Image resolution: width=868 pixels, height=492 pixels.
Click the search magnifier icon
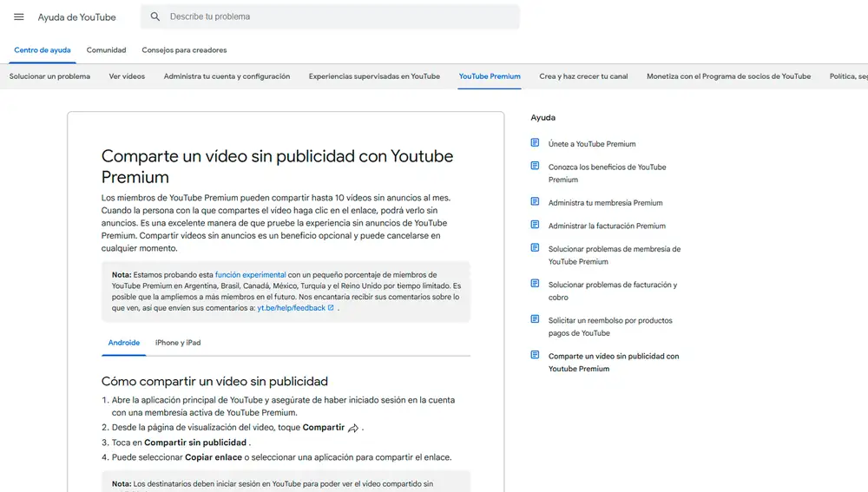[x=155, y=16]
